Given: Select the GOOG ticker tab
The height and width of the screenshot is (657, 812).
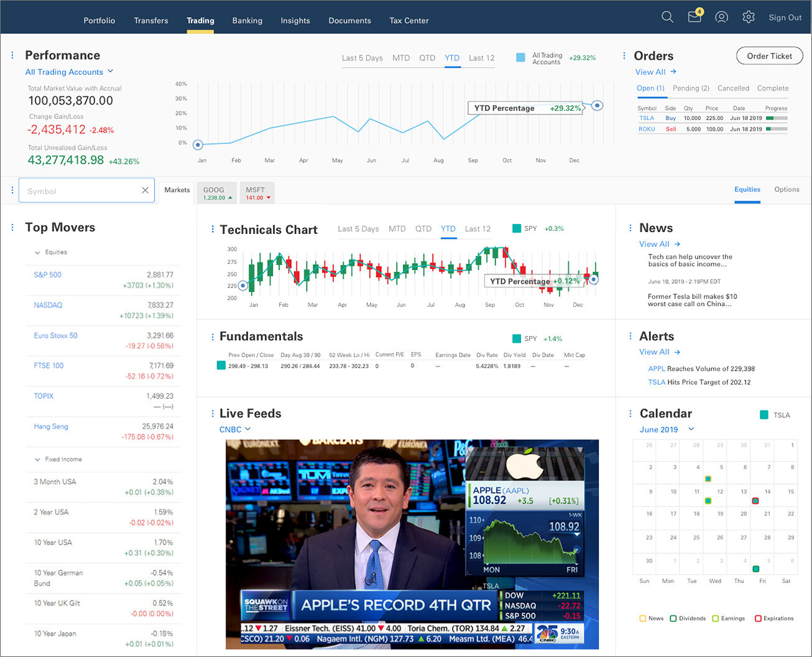Looking at the screenshot, I should click(217, 193).
